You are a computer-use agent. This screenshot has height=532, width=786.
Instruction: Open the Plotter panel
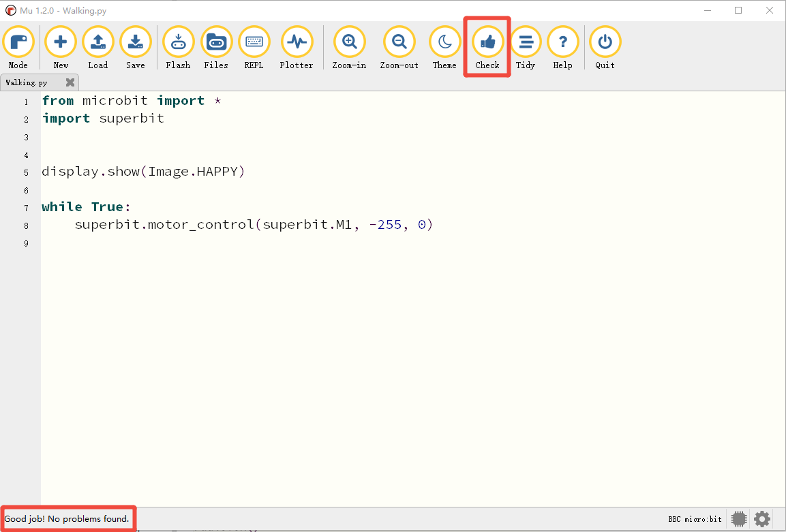tap(297, 48)
